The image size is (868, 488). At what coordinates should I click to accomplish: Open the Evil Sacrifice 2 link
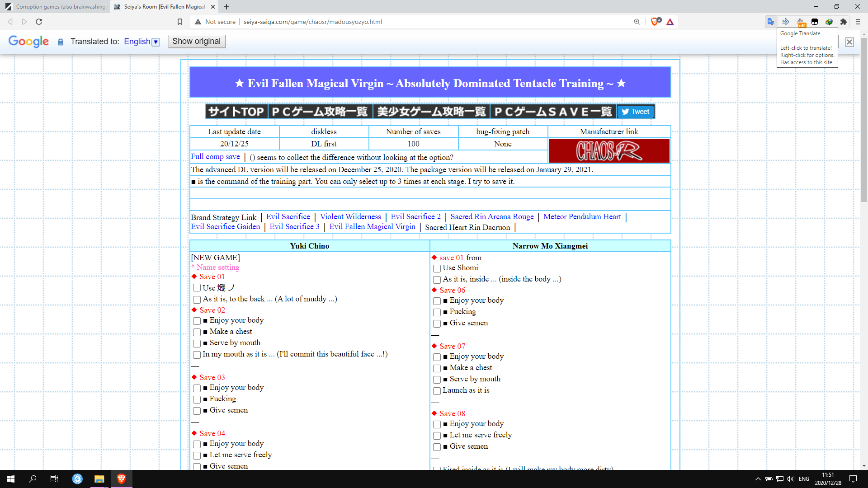tap(415, 217)
